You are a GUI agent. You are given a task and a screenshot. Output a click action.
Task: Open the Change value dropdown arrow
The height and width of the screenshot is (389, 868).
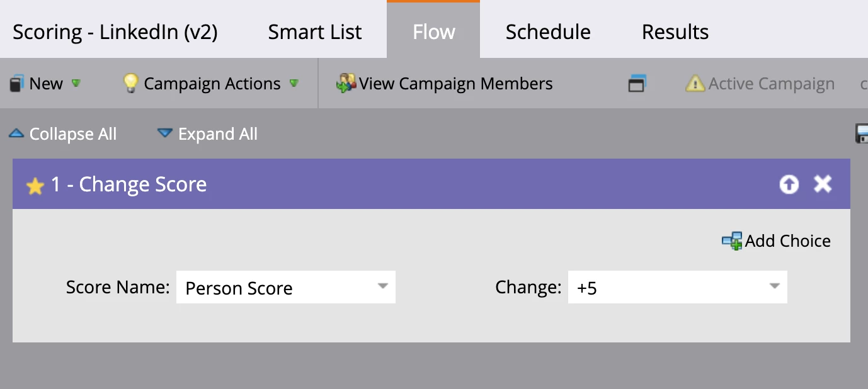[x=774, y=286]
